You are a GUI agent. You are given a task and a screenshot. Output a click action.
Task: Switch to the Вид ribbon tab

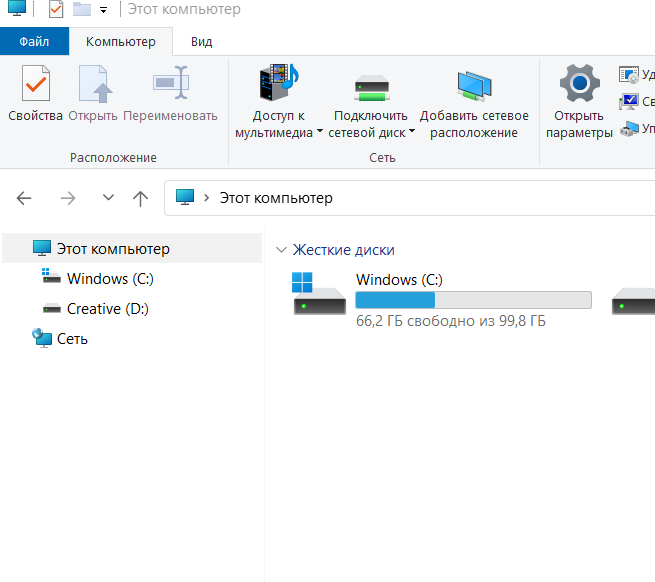tap(202, 41)
